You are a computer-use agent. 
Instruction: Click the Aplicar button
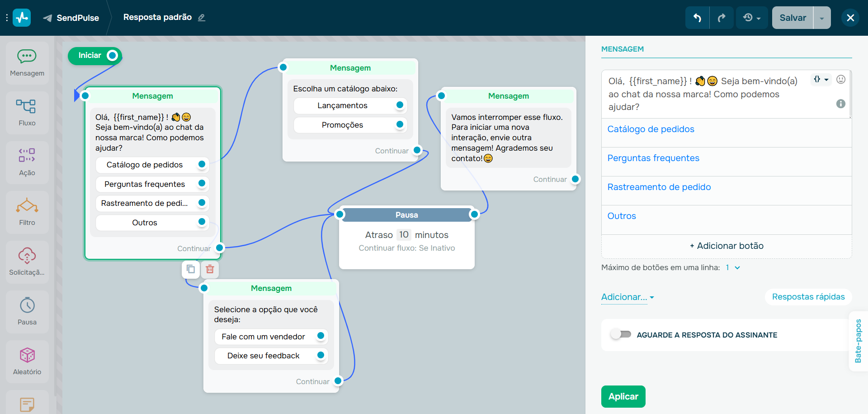623,396
